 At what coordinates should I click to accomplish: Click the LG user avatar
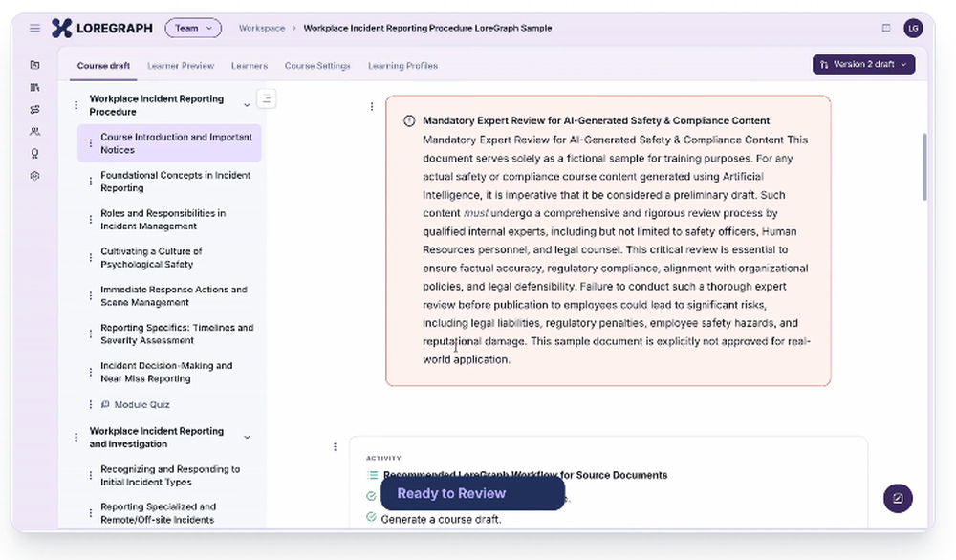click(913, 28)
